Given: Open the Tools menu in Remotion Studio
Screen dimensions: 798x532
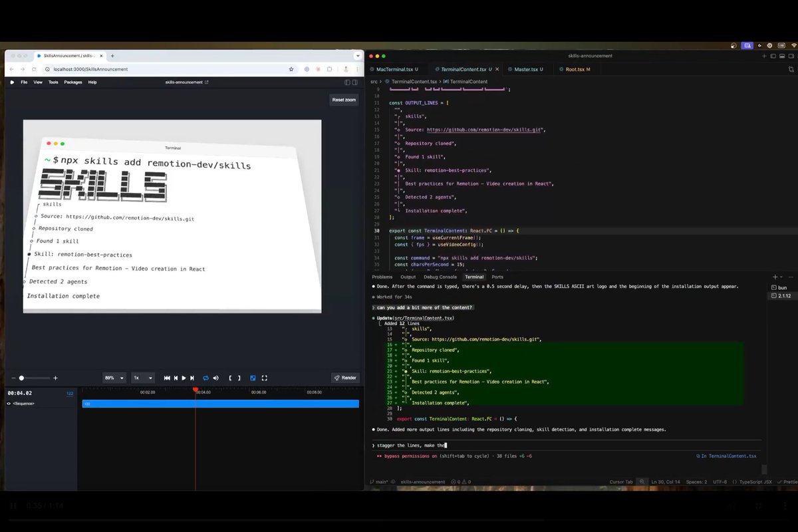Looking at the screenshot, I should [53, 82].
